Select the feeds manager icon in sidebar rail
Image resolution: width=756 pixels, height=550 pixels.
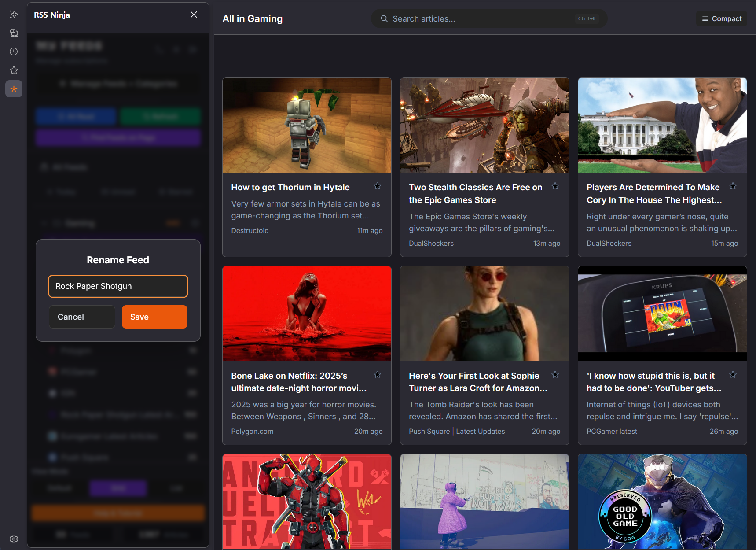(14, 33)
